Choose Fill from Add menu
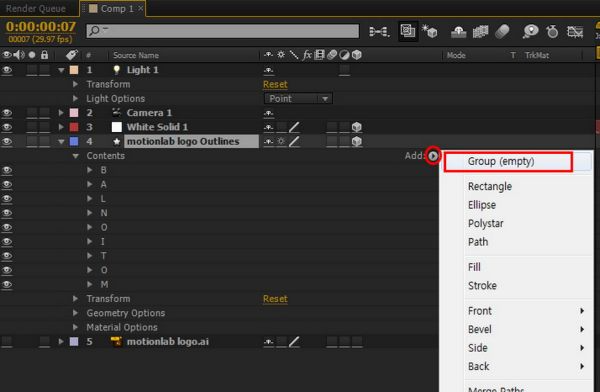 [x=474, y=267]
